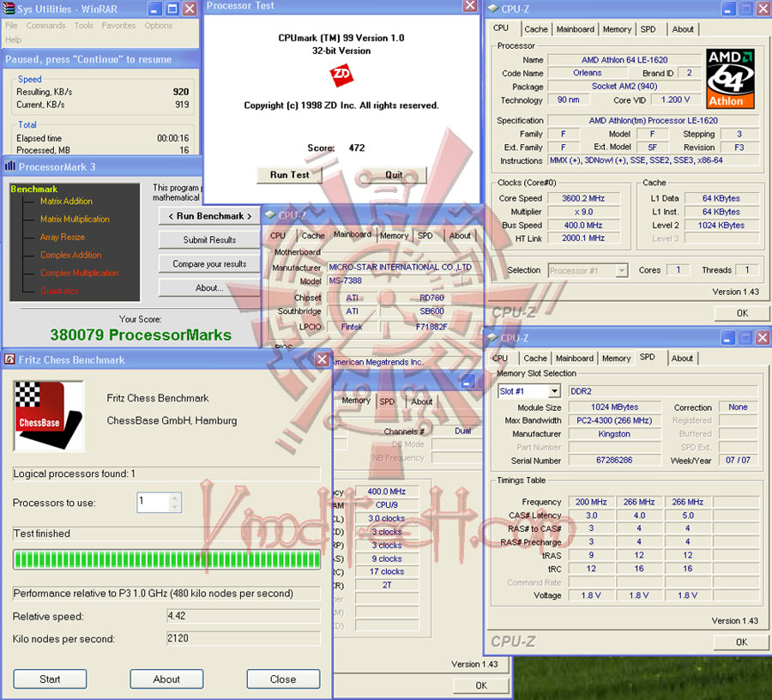This screenshot has width=772, height=700.
Task: Minimize the Sys Utilities WinRAR window
Action: (x=154, y=9)
